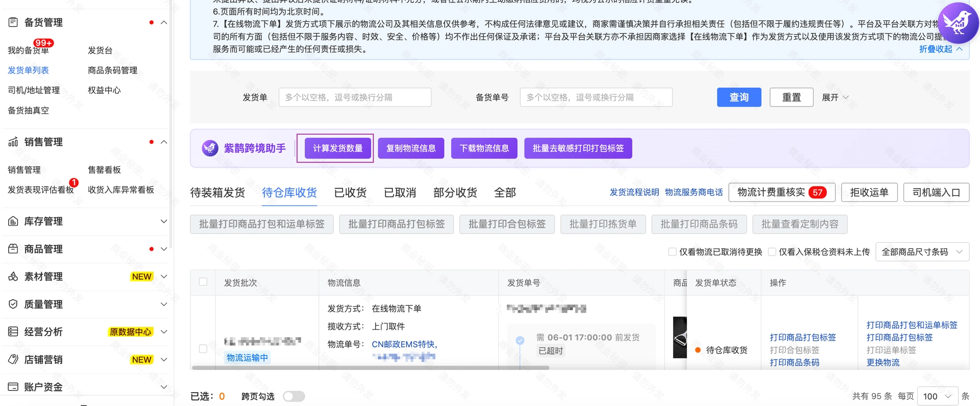980x406 pixels.
Task: Expand the 素材管理 section
Action: pos(164,276)
